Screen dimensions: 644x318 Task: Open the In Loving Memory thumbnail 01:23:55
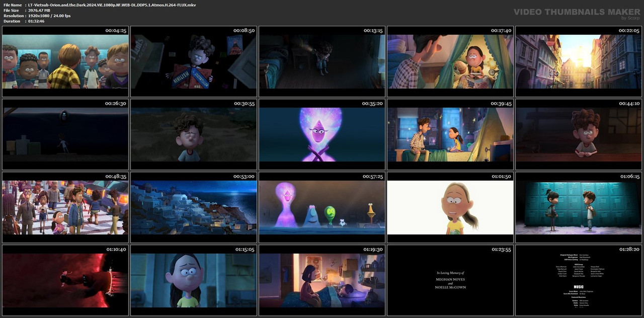(450, 280)
